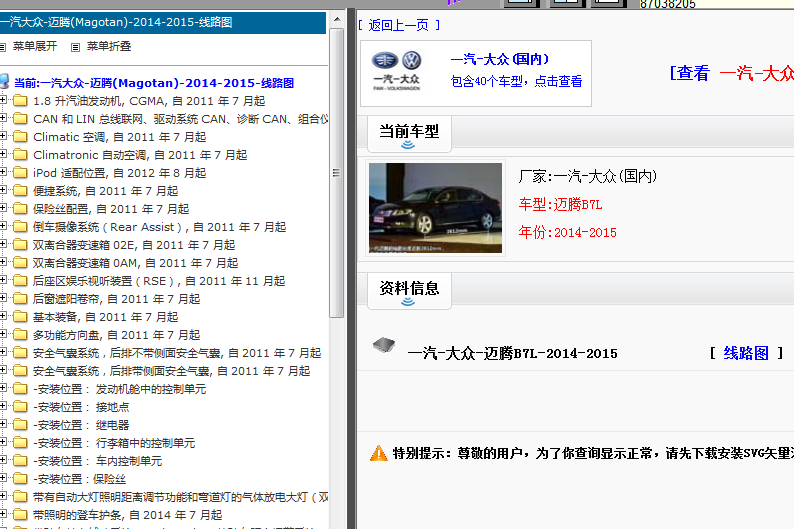794x529 pixels.
Task: Expand the 保险丝配置 tree node
Action: [x=3, y=208]
